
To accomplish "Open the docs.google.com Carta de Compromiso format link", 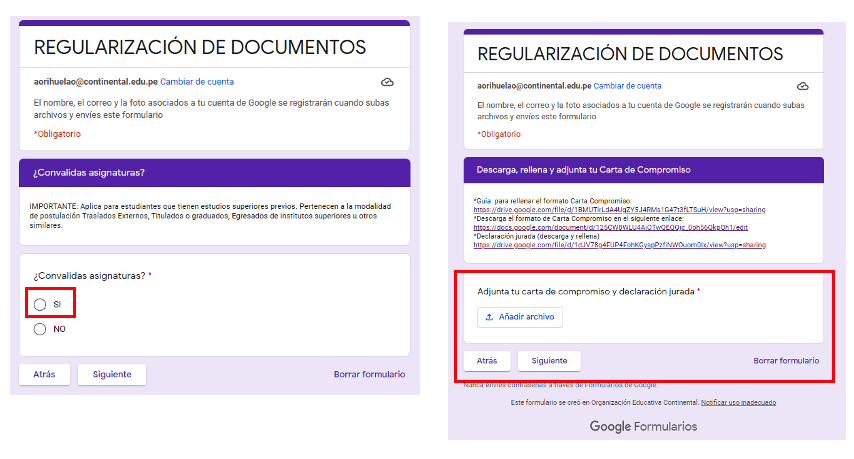I will [609, 227].
